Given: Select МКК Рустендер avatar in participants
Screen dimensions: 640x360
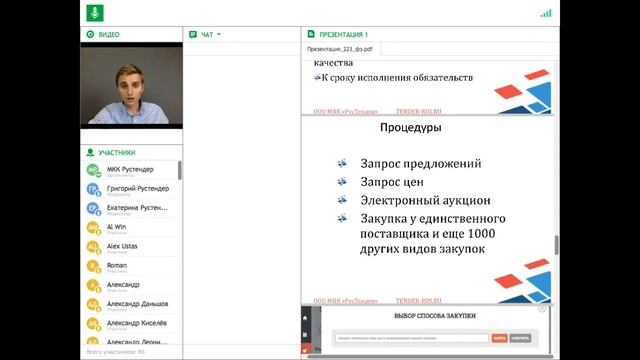Looking at the screenshot, I should click(x=93, y=170).
